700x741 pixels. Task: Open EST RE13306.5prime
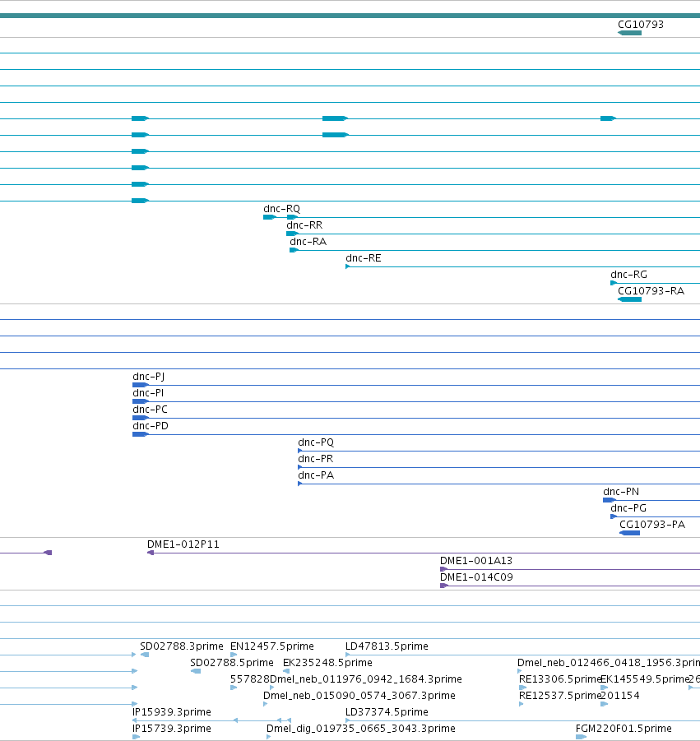point(559,679)
